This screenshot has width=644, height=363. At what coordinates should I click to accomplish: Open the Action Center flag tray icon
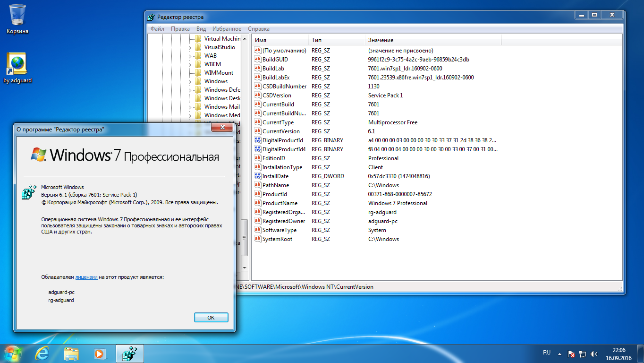(571, 354)
